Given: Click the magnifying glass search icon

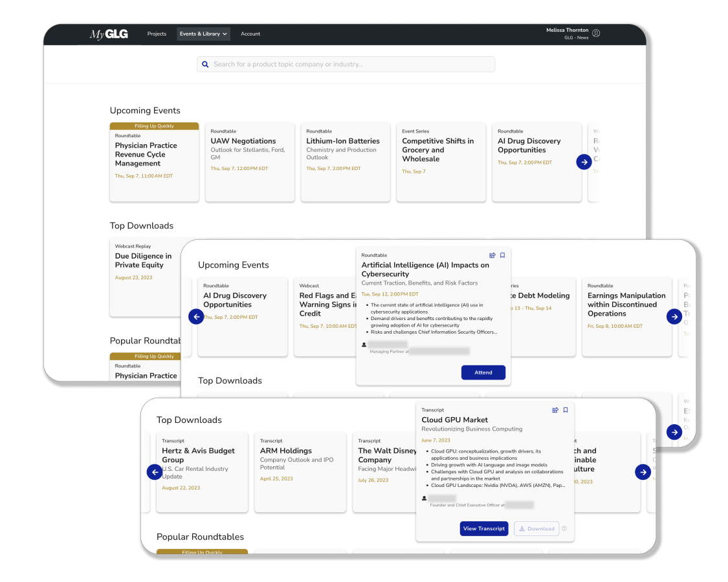Looking at the screenshot, I should (x=205, y=64).
